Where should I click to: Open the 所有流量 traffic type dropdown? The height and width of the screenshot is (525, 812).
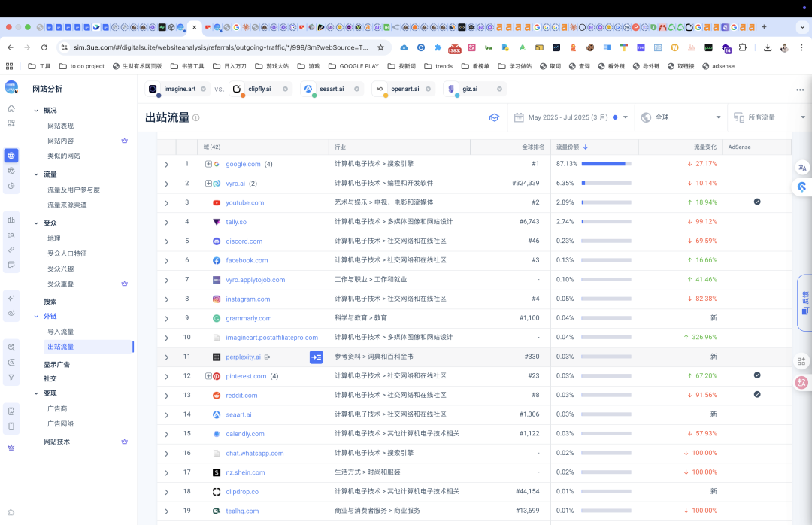770,117
